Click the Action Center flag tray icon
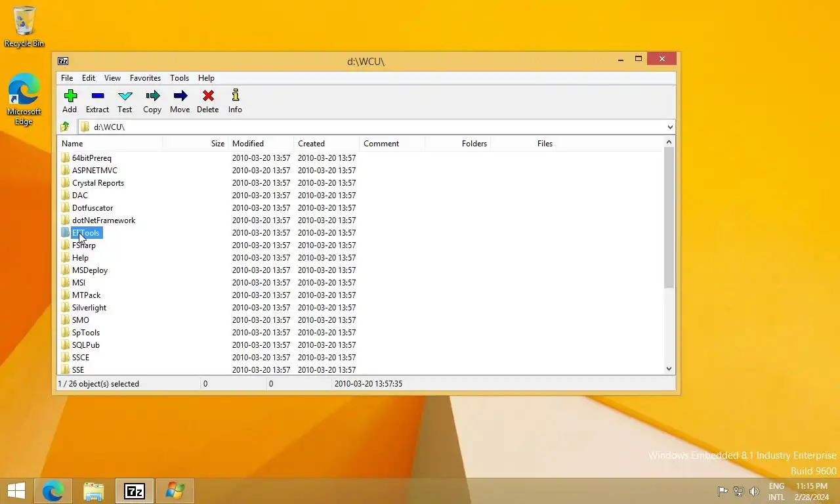The height and width of the screenshot is (504, 840). (723, 491)
